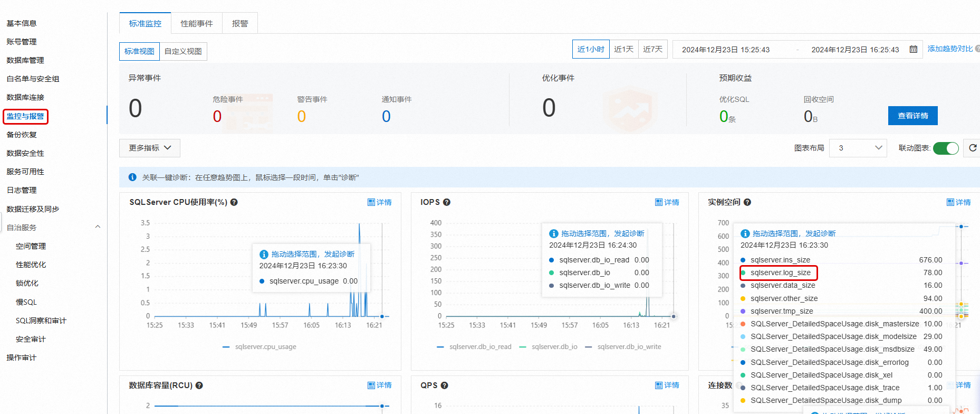Open 详情 for 实例空间 chart
The width and height of the screenshot is (980, 414).
[959, 202]
